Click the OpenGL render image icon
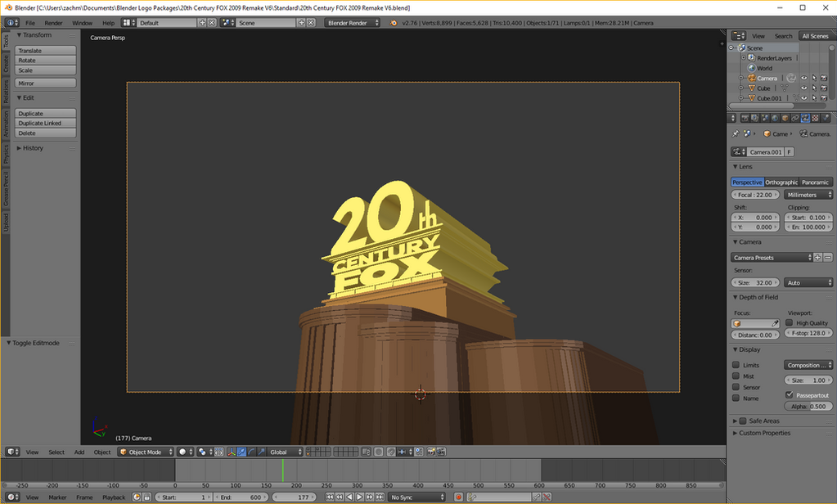The image size is (837, 504). tap(431, 452)
